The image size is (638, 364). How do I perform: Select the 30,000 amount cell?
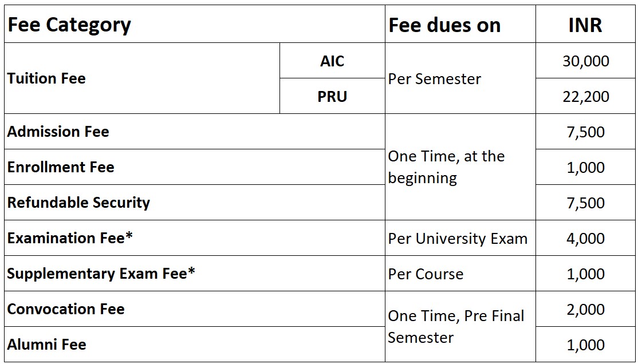585,61
